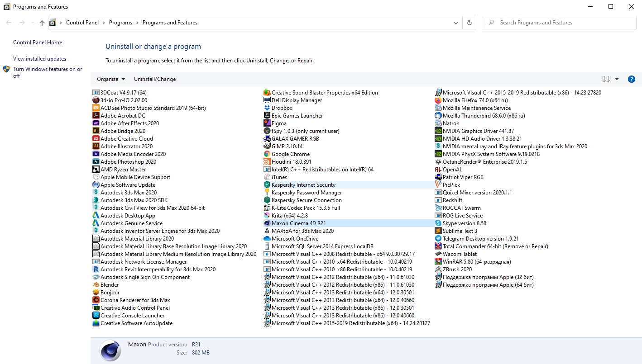Click the Kaspersky Internet Security icon
Viewport: 642px width, 364px height.
pyautogui.click(x=267, y=185)
